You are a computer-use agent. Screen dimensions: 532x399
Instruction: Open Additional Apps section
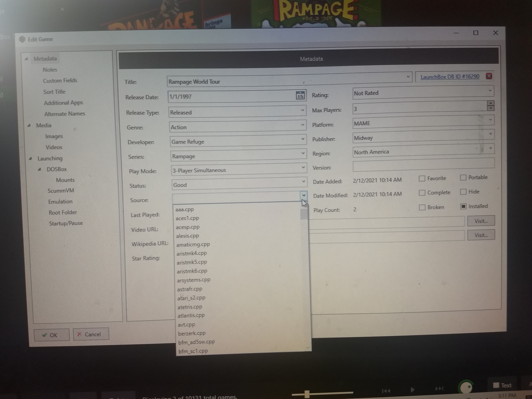[x=63, y=103]
